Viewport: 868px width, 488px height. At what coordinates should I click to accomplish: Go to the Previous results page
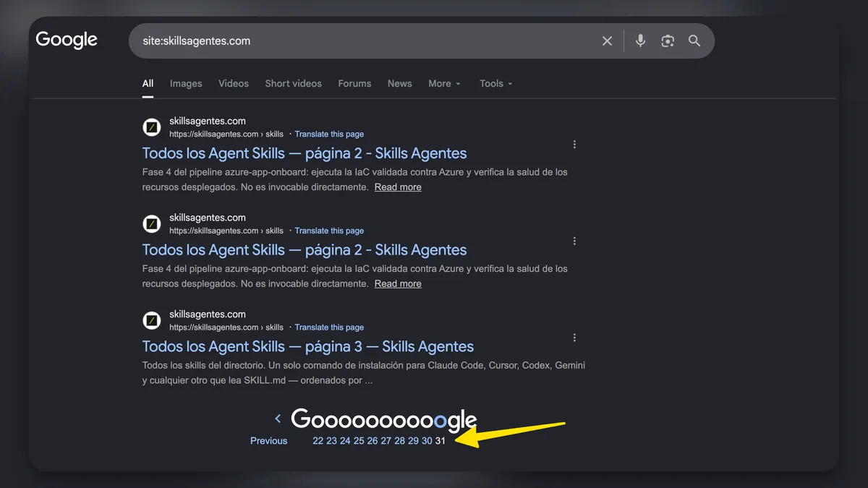tap(268, 441)
